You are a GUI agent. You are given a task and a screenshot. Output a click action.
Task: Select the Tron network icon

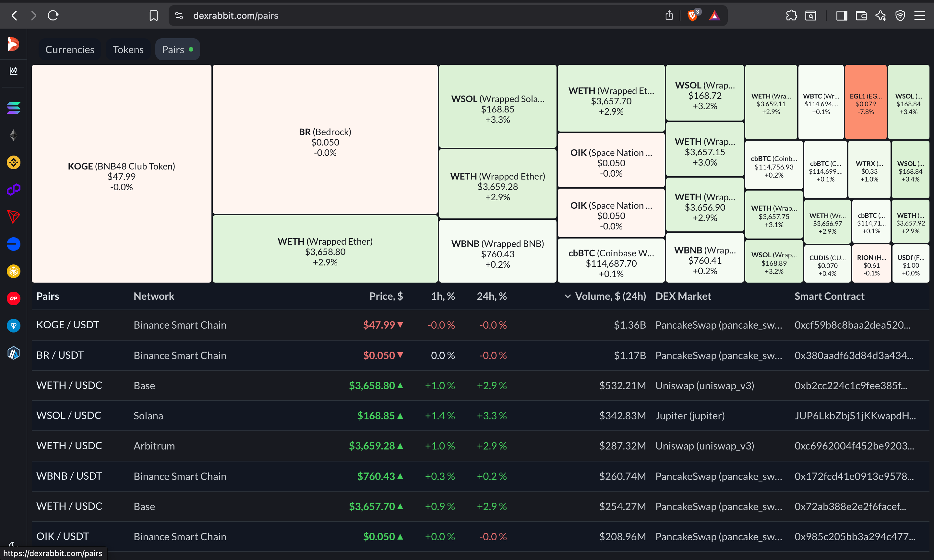(14, 216)
